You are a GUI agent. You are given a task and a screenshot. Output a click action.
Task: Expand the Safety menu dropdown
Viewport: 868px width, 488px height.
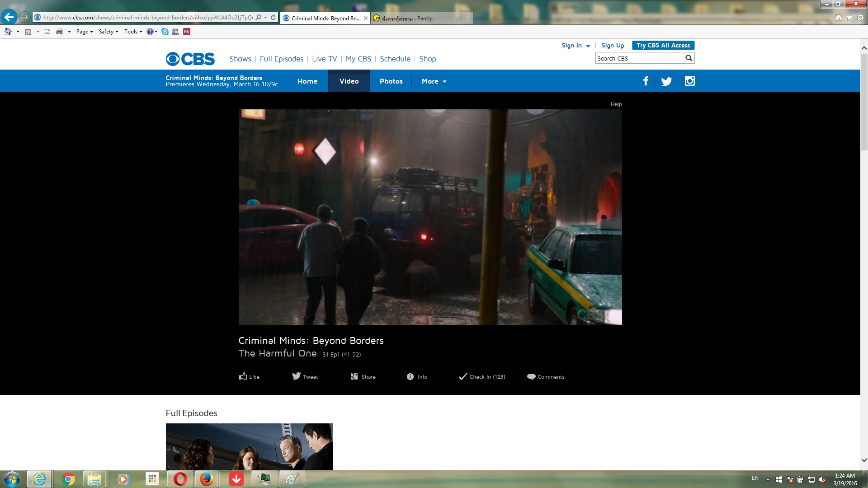coord(108,32)
